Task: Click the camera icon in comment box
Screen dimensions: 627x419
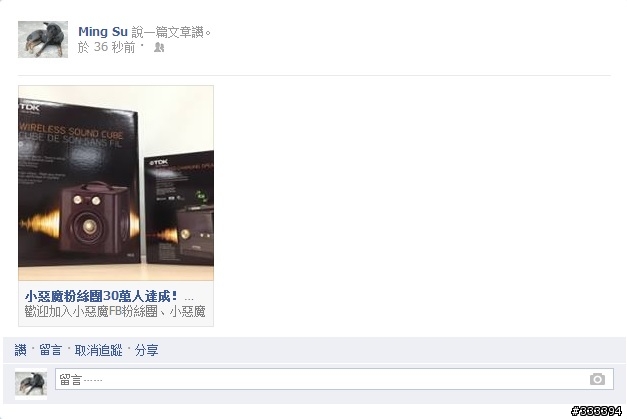Action: (x=597, y=379)
